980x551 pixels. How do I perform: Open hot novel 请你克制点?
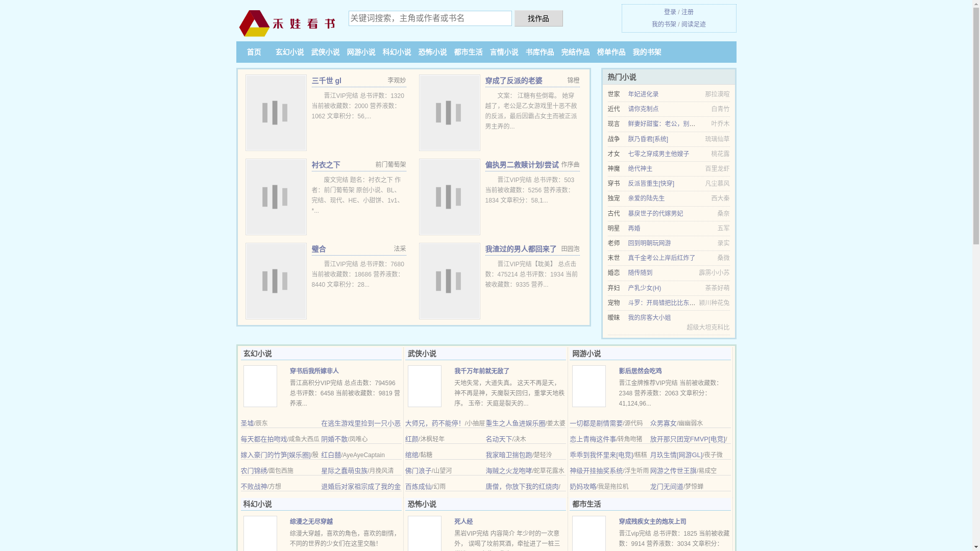click(x=643, y=109)
